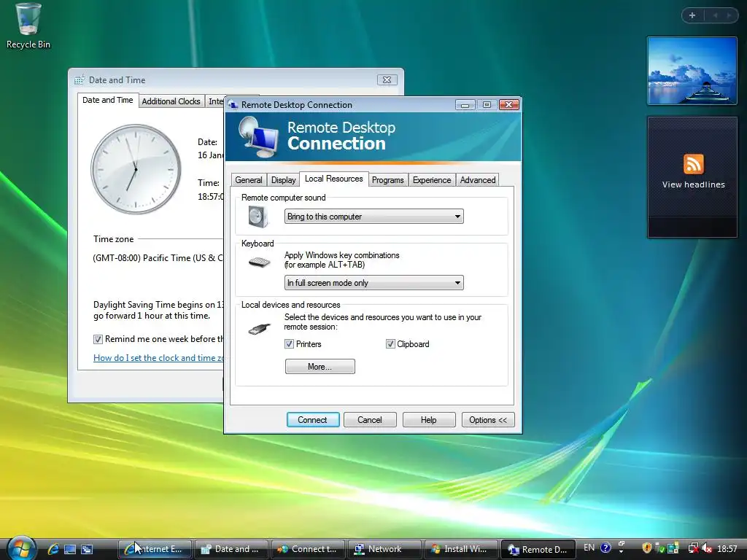Image resolution: width=747 pixels, height=560 pixels.
Task: Click the Daylight Saving Time begins text
Action: pos(158,310)
